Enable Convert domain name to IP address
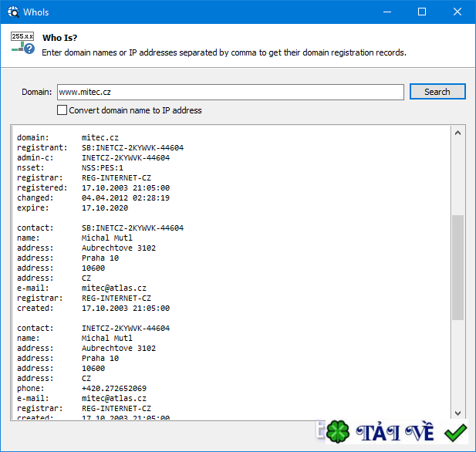 pyautogui.click(x=62, y=110)
